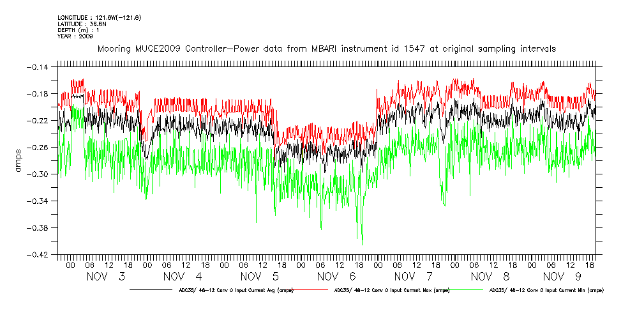Click the black Input Current Avg legend line
The width and height of the screenshot is (644, 322).
[152, 290]
